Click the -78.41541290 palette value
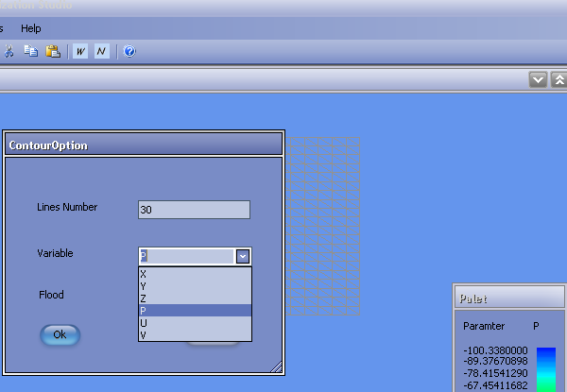The width and height of the screenshot is (567, 392). click(495, 373)
